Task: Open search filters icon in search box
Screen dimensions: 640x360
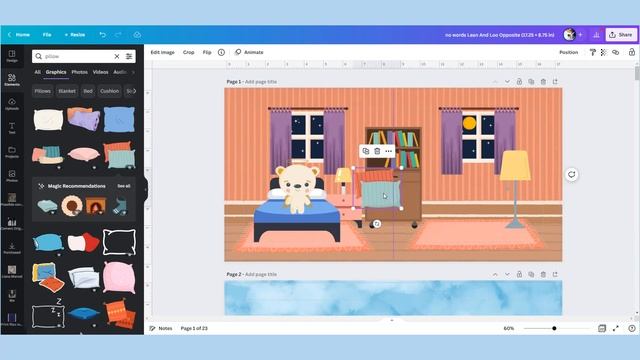Action: [x=129, y=56]
